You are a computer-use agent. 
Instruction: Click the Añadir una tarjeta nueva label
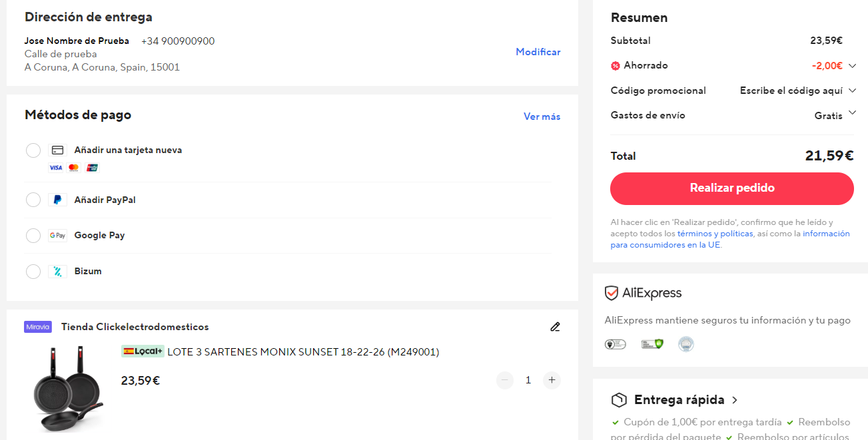pyautogui.click(x=128, y=150)
